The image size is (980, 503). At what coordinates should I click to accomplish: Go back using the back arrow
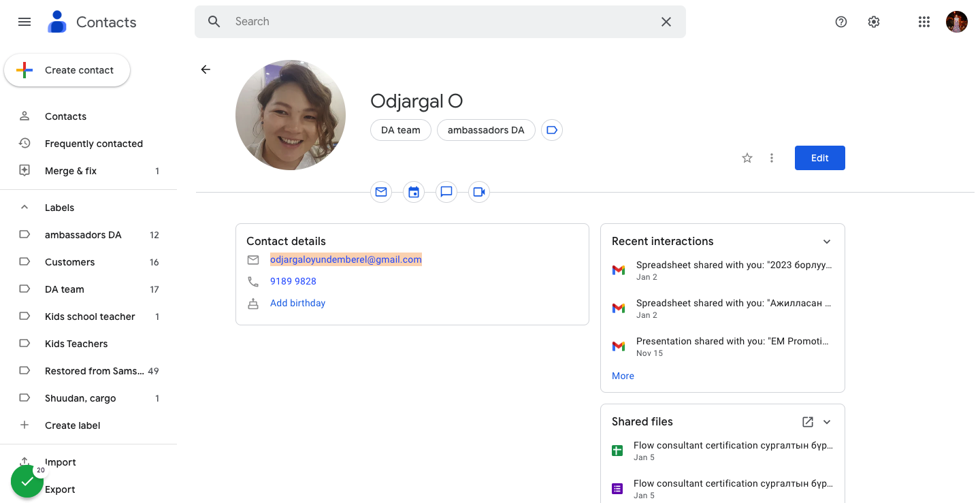click(x=206, y=69)
